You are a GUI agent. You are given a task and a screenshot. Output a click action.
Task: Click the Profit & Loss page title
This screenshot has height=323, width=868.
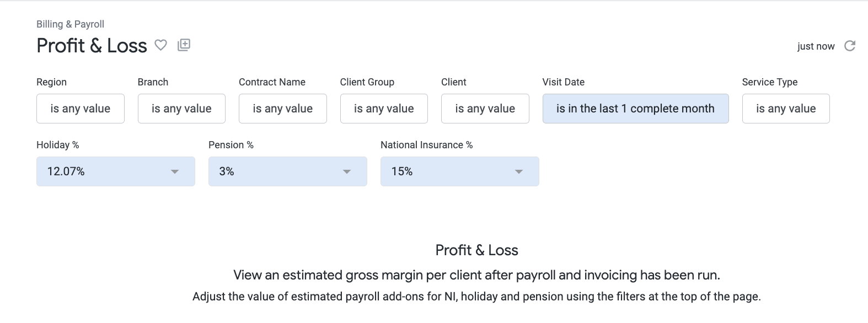pyautogui.click(x=92, y=45)
